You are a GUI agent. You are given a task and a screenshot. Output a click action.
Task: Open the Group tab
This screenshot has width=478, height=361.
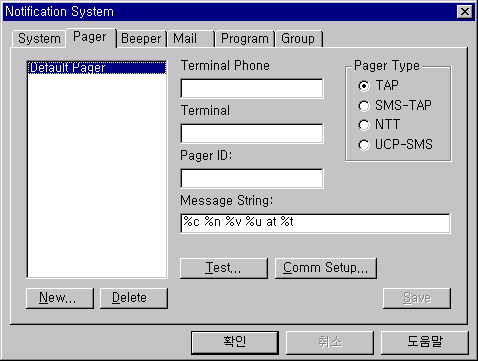coord(298,39)
